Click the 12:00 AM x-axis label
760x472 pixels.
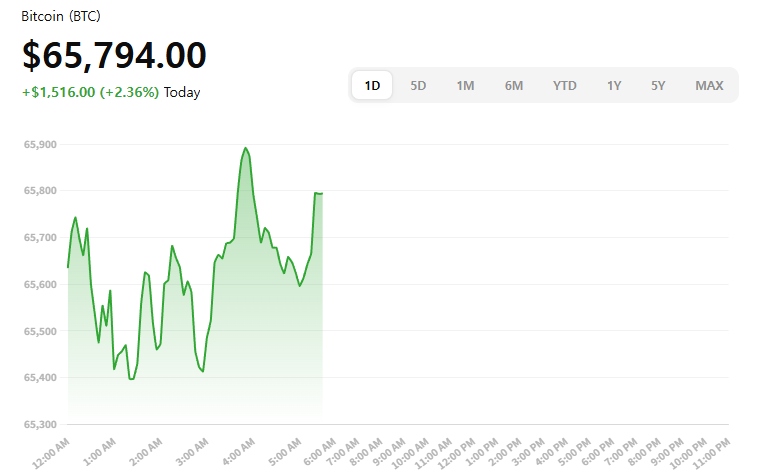pyautogui.click(x=51, y=454)
